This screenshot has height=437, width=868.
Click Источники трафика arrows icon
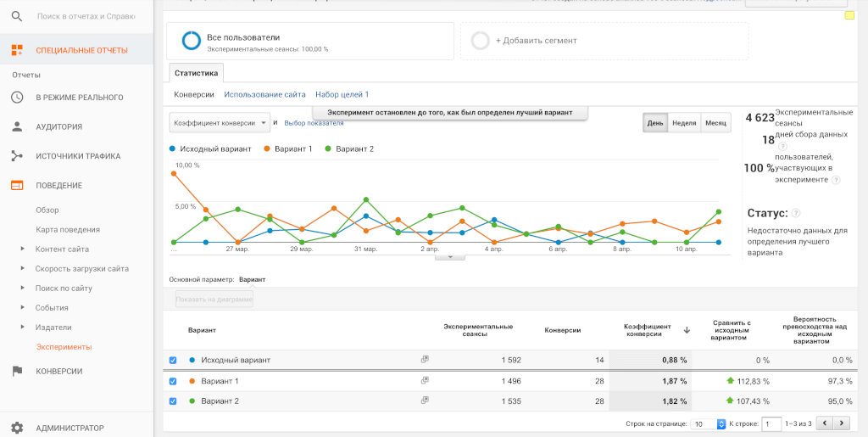(x=17, y=156)
